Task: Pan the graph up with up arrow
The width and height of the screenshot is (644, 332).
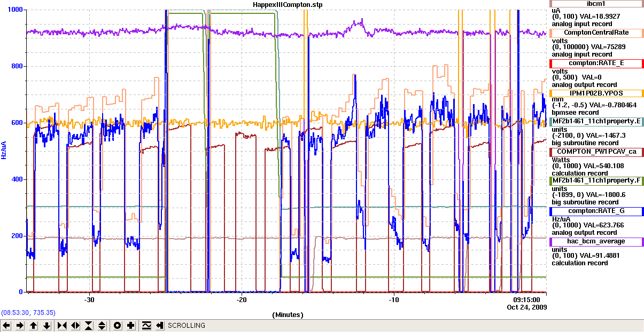Action: click(x=33, y=325)
